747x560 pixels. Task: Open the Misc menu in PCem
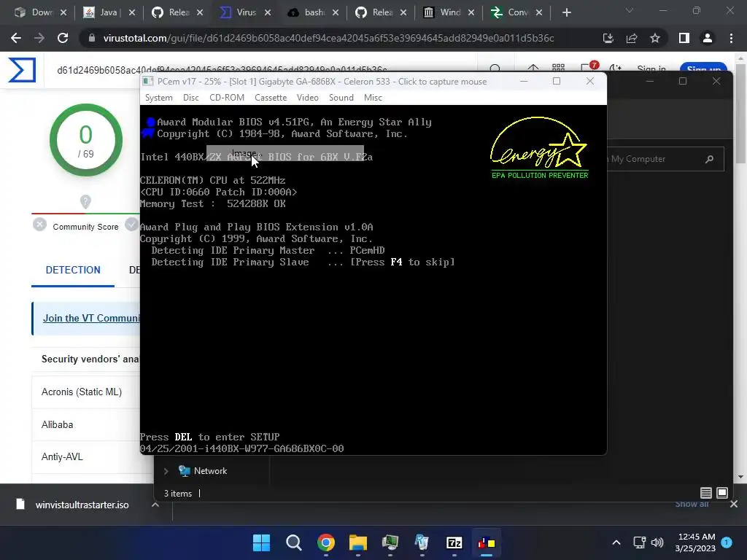373,98
